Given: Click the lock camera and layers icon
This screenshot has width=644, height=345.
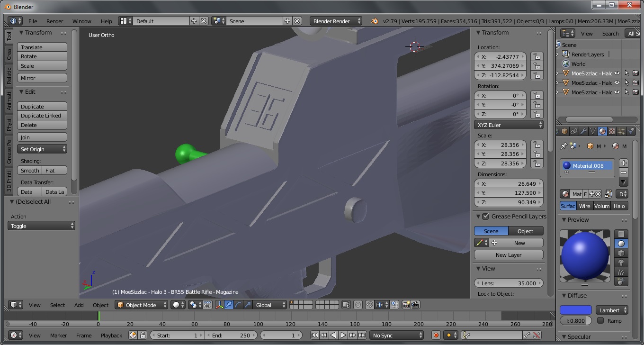Looking at the screenshot, I should coord(346,305).
